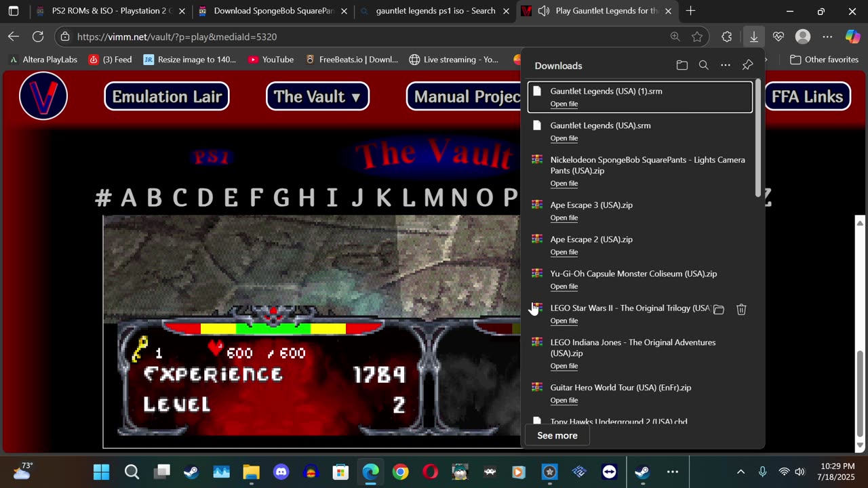This screenshot has height=488, width=868.
Task: Go back to previous page
Action: point(14,37)
